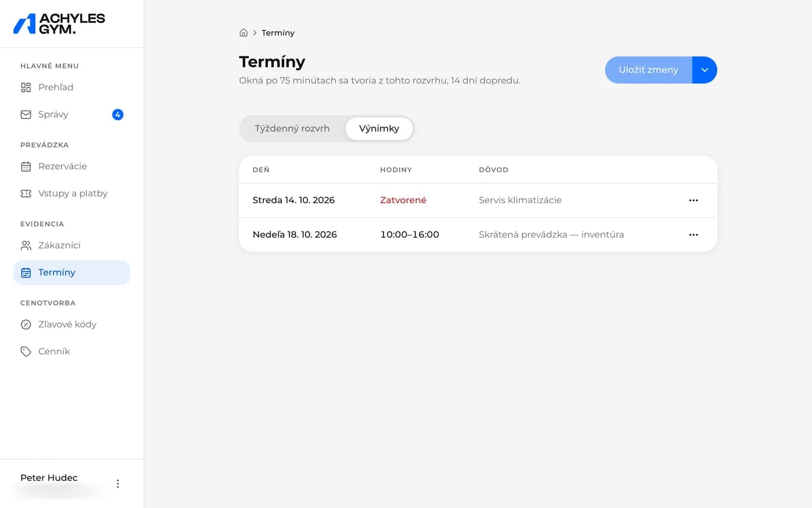Open row actions for Streda 14. 10. 2026
Viewport: 812px width, 508px height.
pos(694,200)
